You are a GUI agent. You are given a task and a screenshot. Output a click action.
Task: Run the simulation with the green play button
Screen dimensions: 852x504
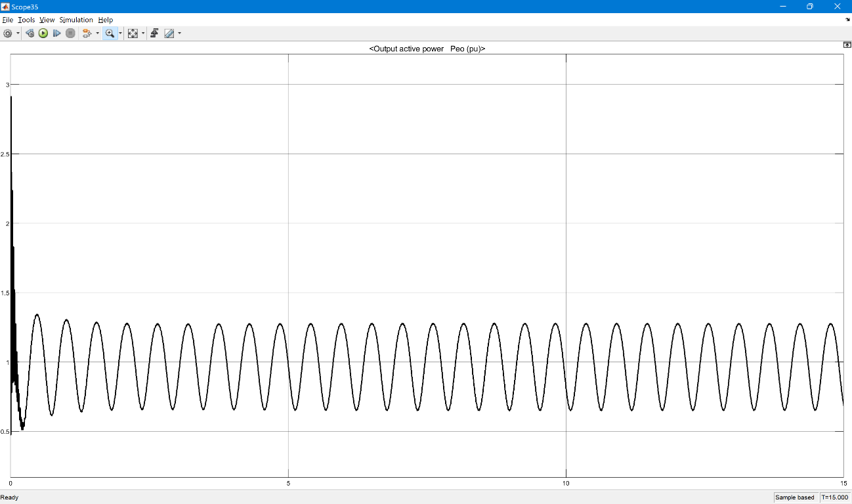[43, 33]
